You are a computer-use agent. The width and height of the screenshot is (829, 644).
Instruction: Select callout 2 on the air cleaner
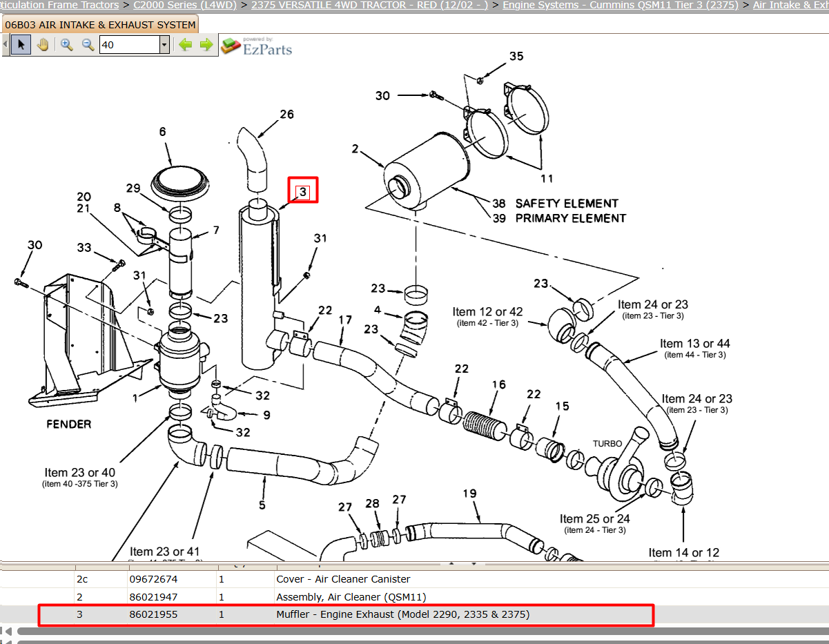pyautogui.click(x=355, y=148)
